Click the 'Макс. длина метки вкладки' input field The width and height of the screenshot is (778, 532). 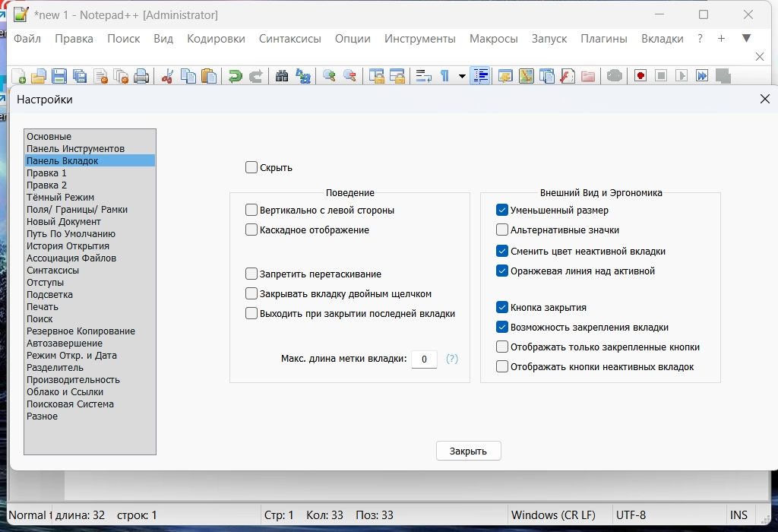point(424,359)
